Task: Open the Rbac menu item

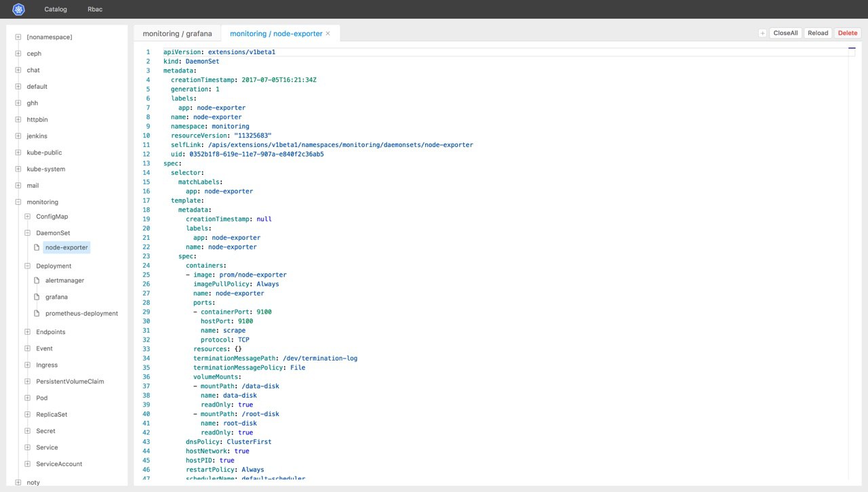Action: tap(95, 9)
